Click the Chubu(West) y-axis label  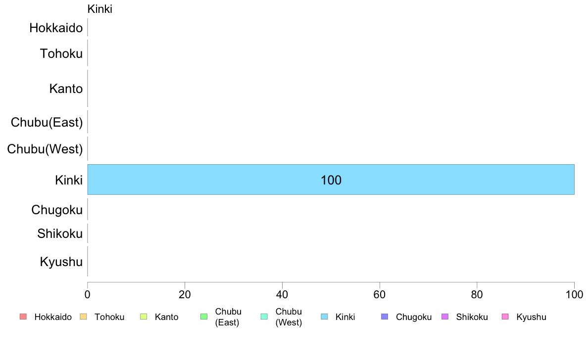[45, 149]
